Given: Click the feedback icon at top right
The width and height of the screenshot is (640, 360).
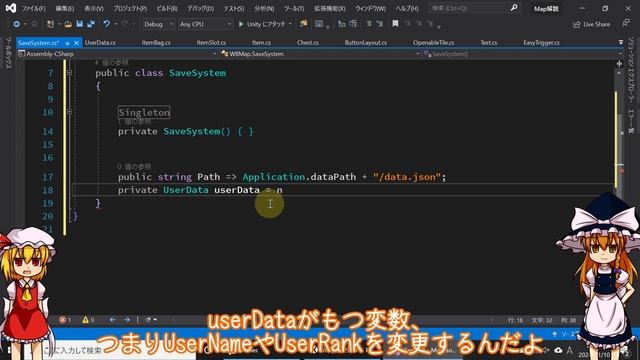Looking at the screenshot, I should (626, 24).
